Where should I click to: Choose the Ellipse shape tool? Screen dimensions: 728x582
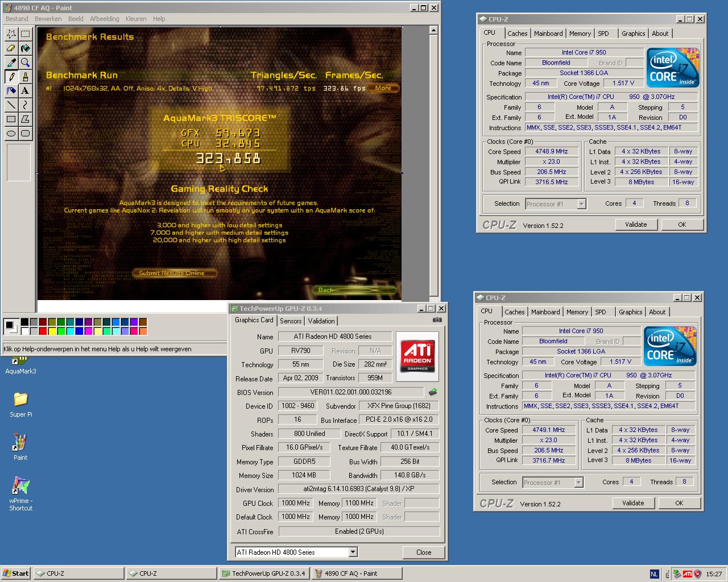click(11, 134)
